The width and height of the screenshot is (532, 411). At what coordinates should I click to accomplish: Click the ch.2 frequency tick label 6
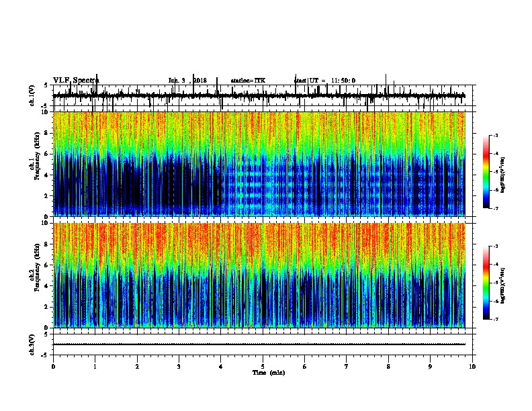coord(47,265)
